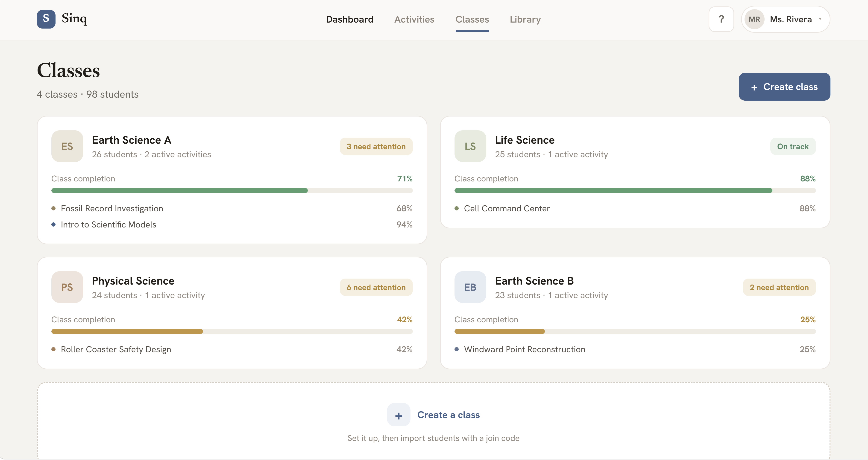Screen dimensions: 868x460
Task: Open the Roller Coaster Safety Design activity
Action: pos(116,349)
